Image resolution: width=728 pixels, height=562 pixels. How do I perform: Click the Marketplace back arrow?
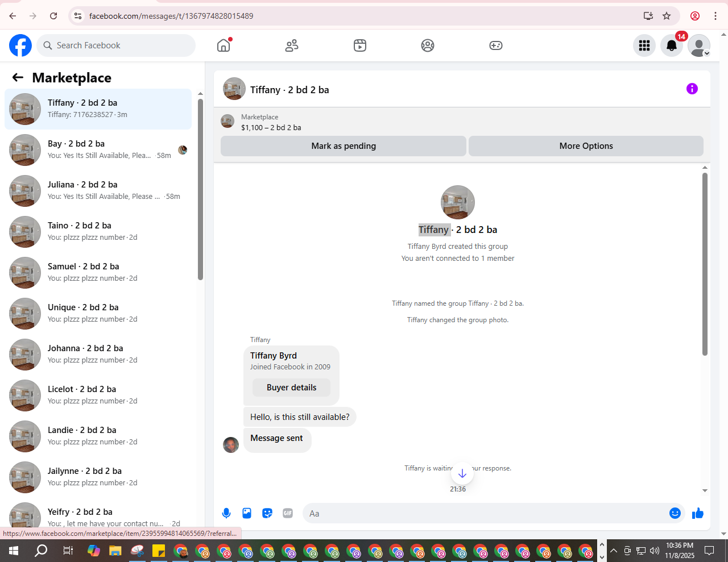18,77
